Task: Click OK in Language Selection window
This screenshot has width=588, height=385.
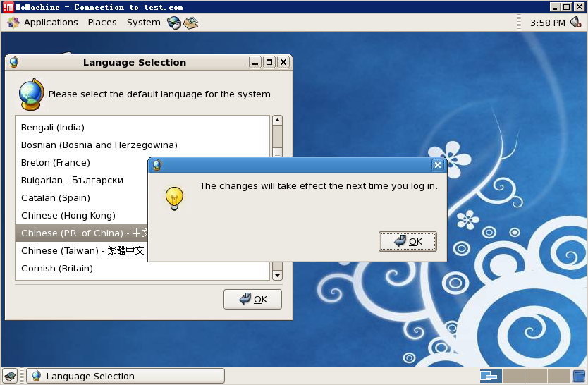Action: tap(252, 299)
